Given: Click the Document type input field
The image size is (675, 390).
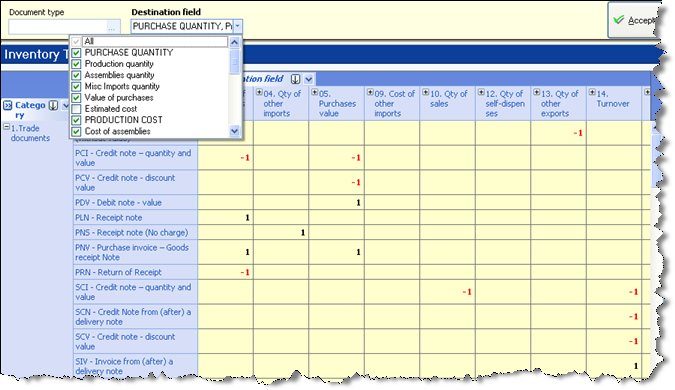Looking at the screenshot, I should pos(58,27).
